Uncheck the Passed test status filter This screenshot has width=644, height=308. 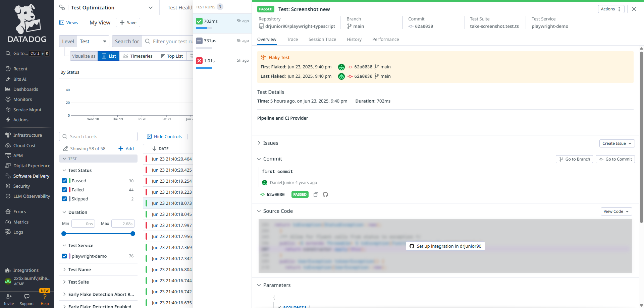[64, 181]
